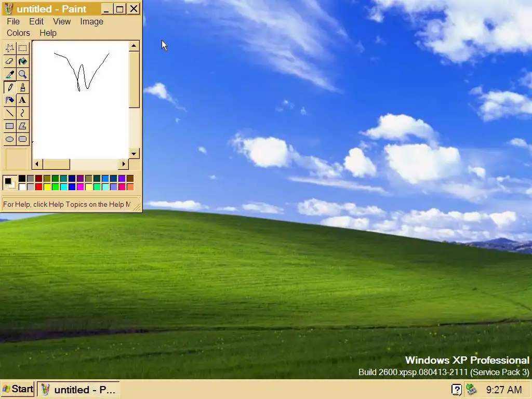The image size is (532, 399).
Task: Click the 9:27 AM clock
Action: [504, 390]
